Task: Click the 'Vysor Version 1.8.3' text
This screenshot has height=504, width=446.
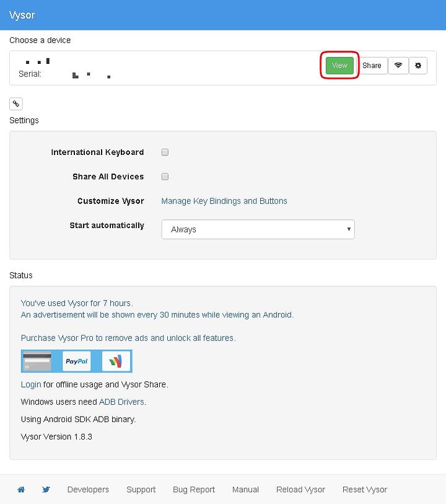Action: [x=56, y=436]
